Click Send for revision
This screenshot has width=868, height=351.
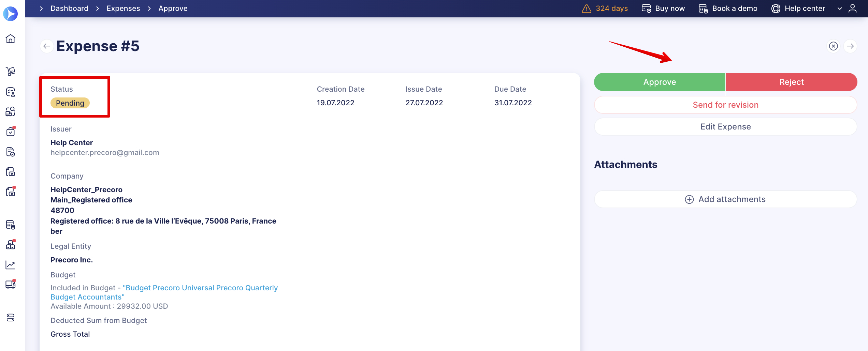pyautogui.click(x=725, y=105)
